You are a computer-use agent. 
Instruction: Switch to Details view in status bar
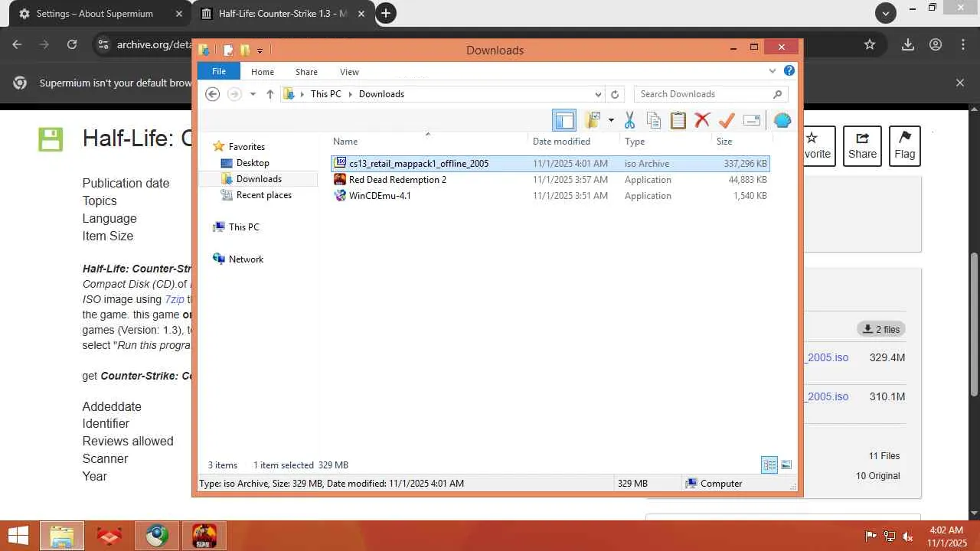point(769,465)
